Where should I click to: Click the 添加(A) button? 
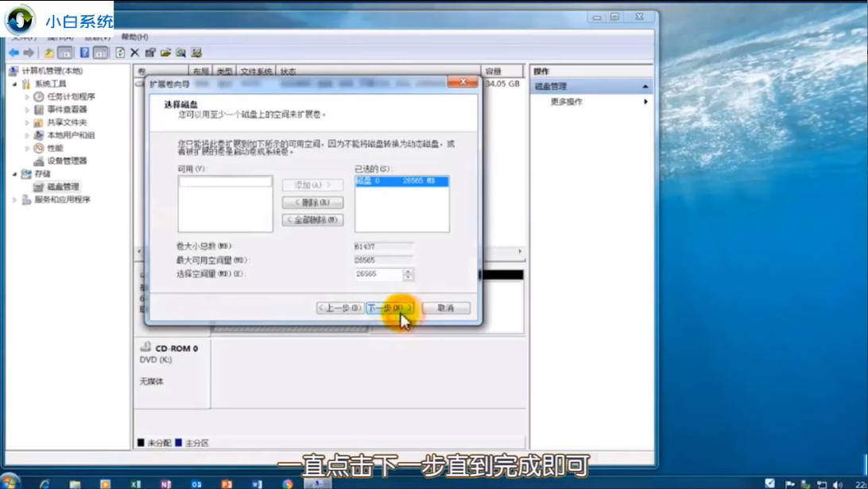tap(312, 185)
